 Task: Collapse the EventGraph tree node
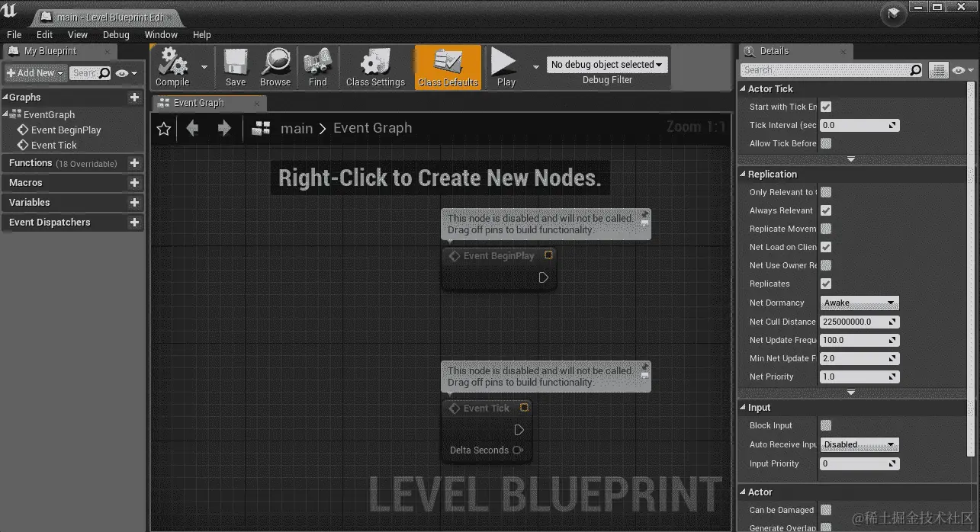click(5, 114)
